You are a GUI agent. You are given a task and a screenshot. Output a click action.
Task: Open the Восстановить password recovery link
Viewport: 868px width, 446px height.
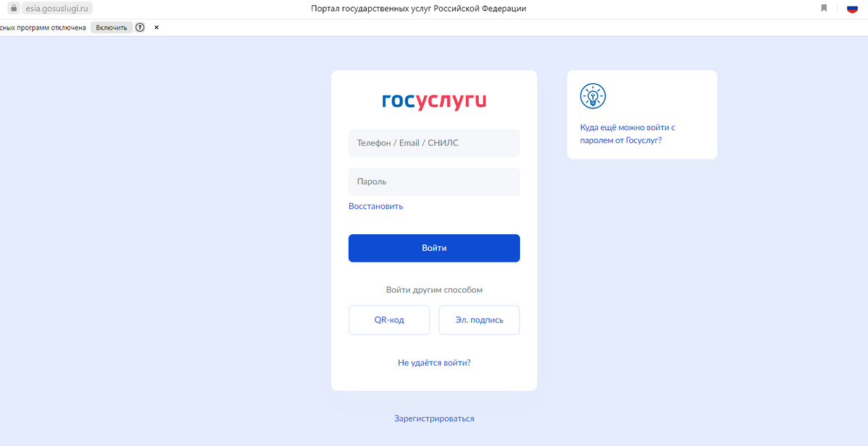[375, 206]
